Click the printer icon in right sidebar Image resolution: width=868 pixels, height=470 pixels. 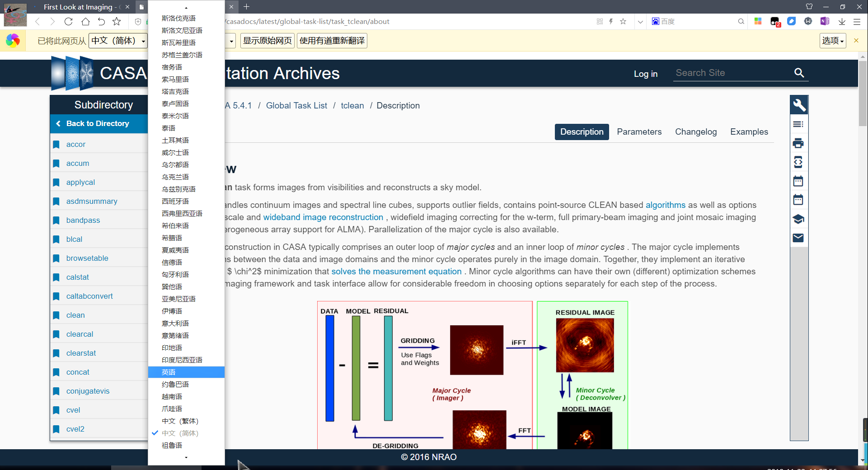(x=798, y=143)
